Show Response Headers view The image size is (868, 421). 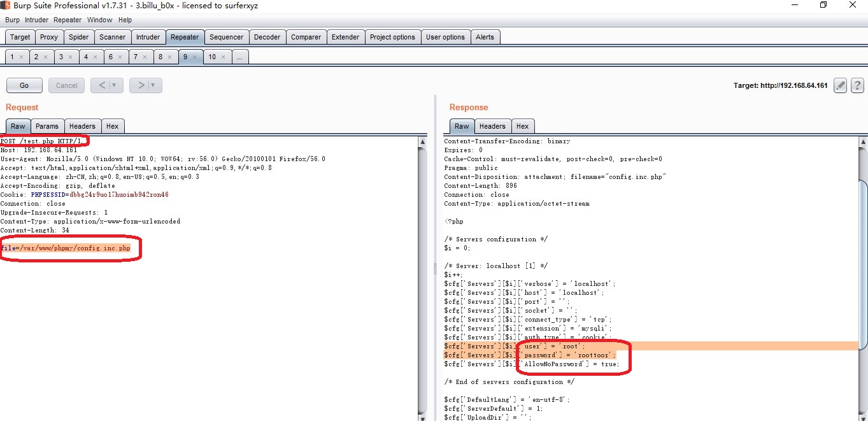tap(492, 126)
